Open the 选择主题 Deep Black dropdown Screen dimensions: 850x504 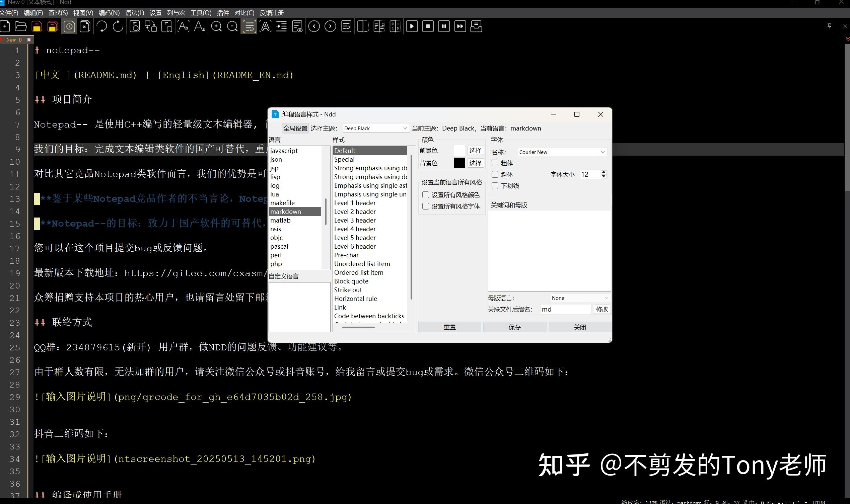375,128
